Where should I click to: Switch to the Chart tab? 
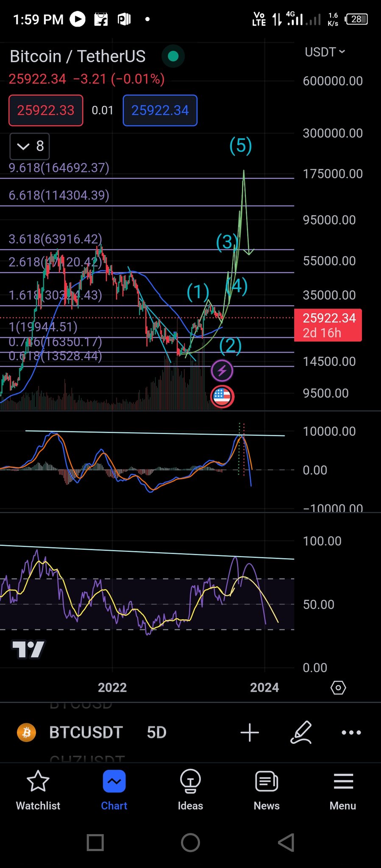pos(114,790)
